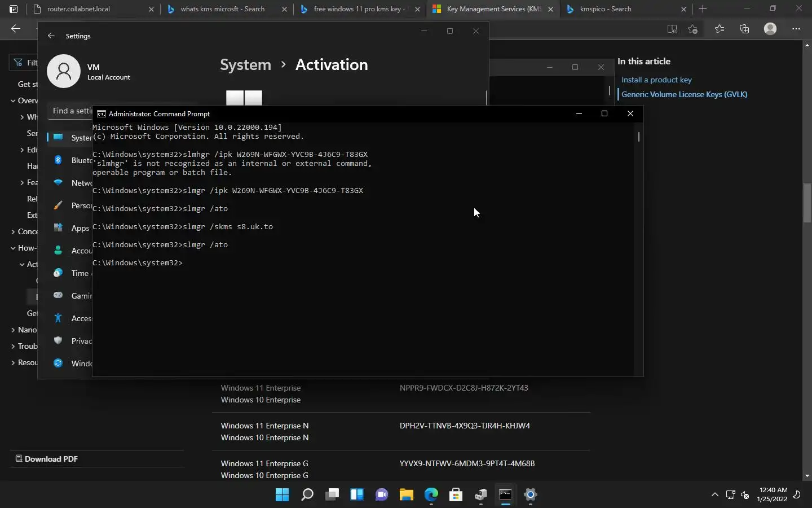
Task: Close kmspico Search tab
Action: (x=683, y=9)
